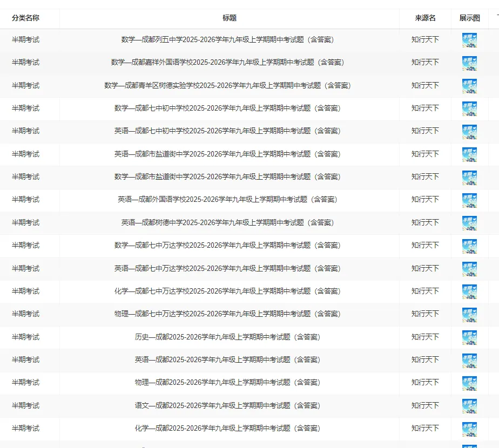
Task: Click 知行天下 in the 英语—成都2025-2026 row
Action: pyautogui.click(x=425, y=359)
